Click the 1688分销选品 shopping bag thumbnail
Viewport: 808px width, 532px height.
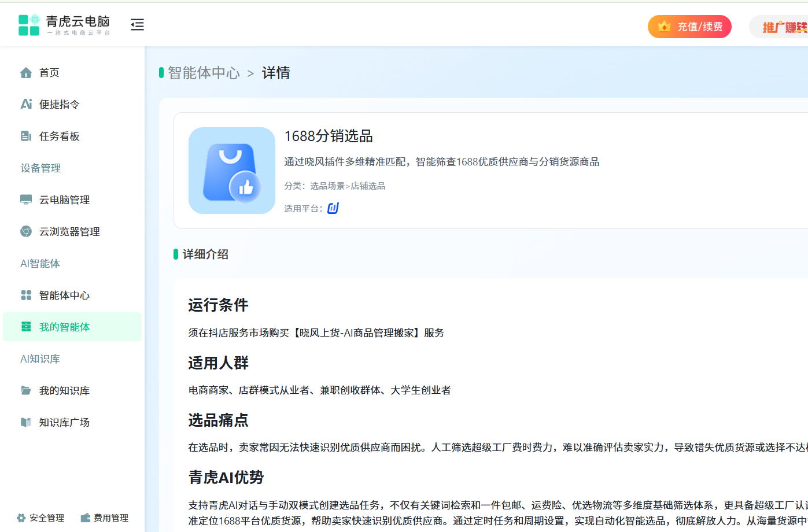click(x=232, y=171)
